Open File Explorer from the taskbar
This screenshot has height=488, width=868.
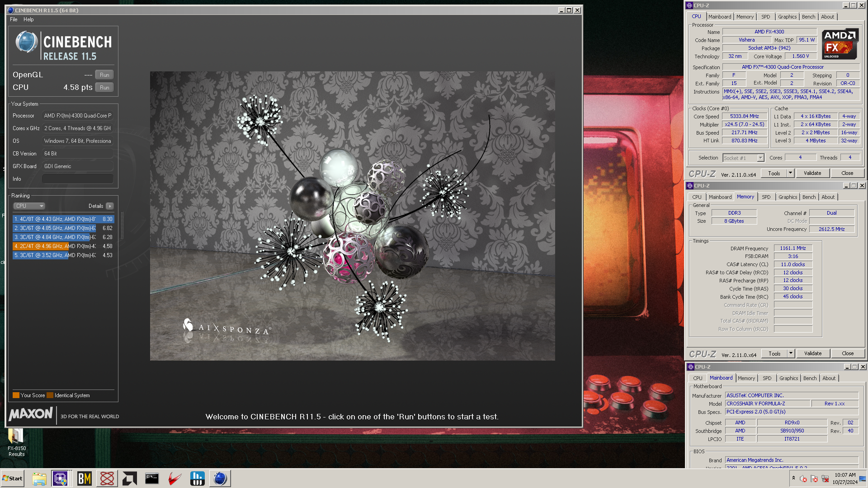39,479
